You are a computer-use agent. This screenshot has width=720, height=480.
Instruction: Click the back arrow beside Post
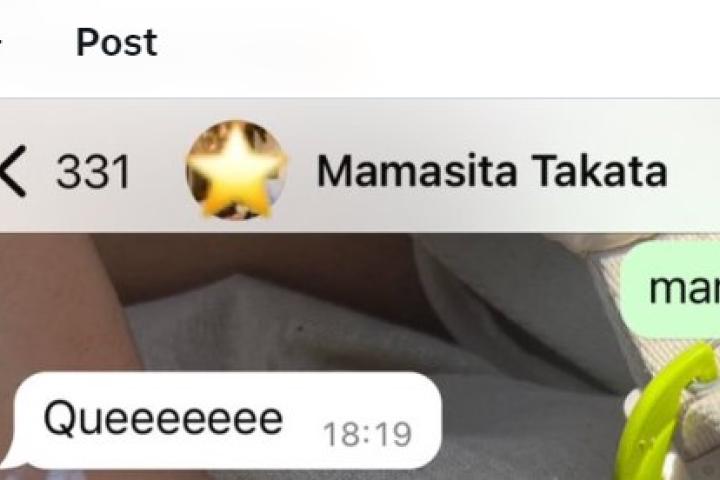click(x=1, y=42)
